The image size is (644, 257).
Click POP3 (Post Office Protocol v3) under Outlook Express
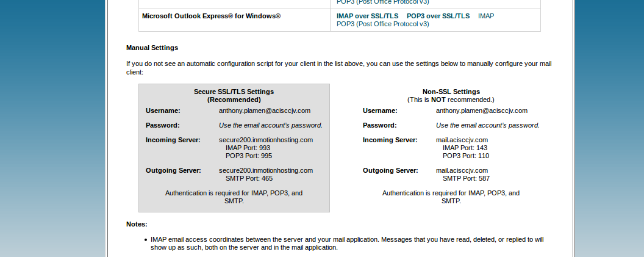click(382, 24)
